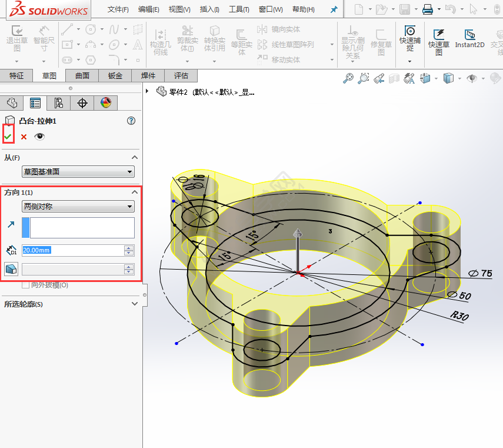Switch to the PropertyManager tab icon

(x=35, y=103)
